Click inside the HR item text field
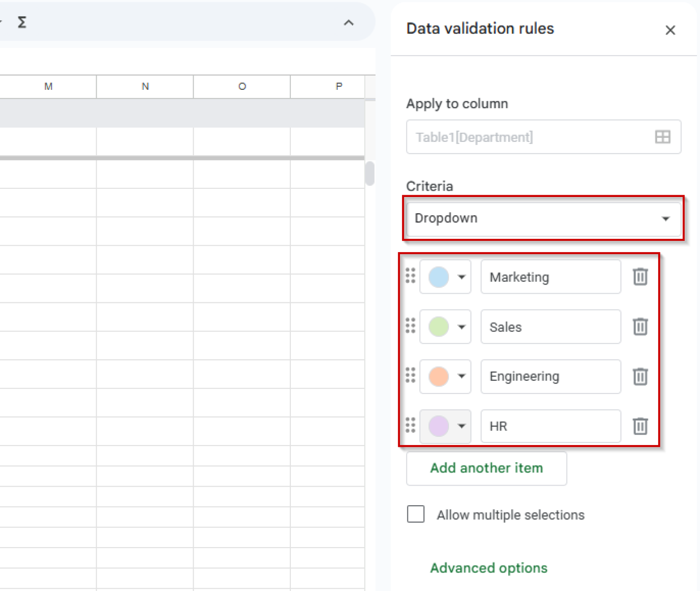Image resolution: width=700 pixels, height=591 pixels. pyautogui.click(x=550, y=426)
